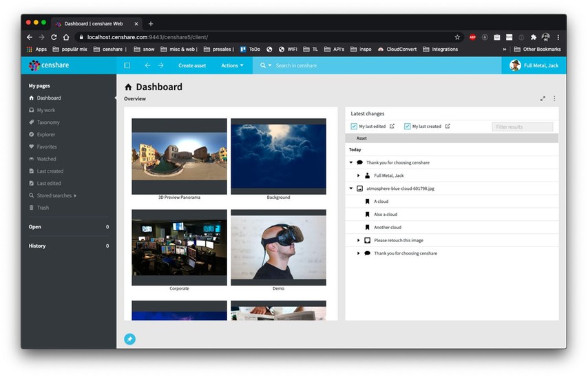Uncheck the My last edited checkbox
This screenshot has height=377, width=588.
354,127
